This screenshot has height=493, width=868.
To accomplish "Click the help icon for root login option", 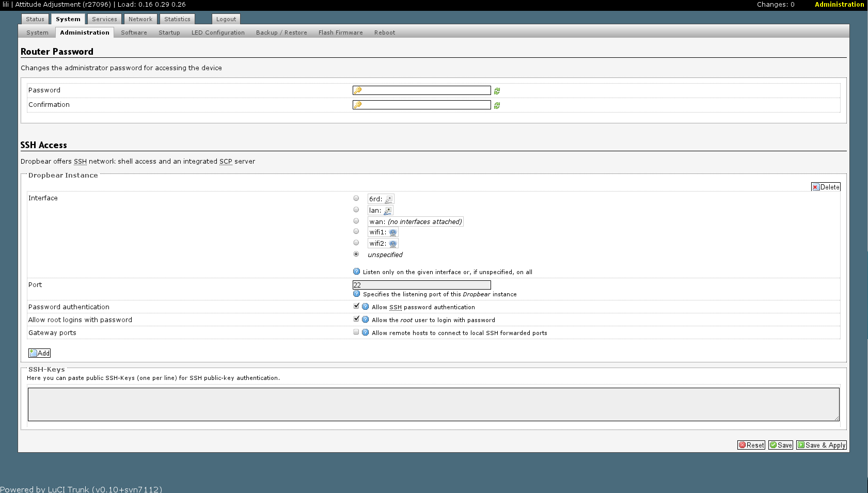I will (x=366, y=320).
